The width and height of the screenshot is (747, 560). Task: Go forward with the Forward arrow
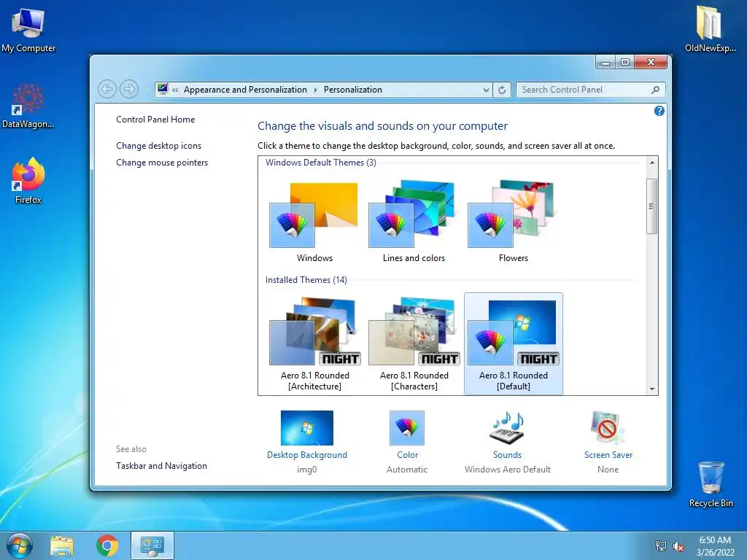point(128,89)
